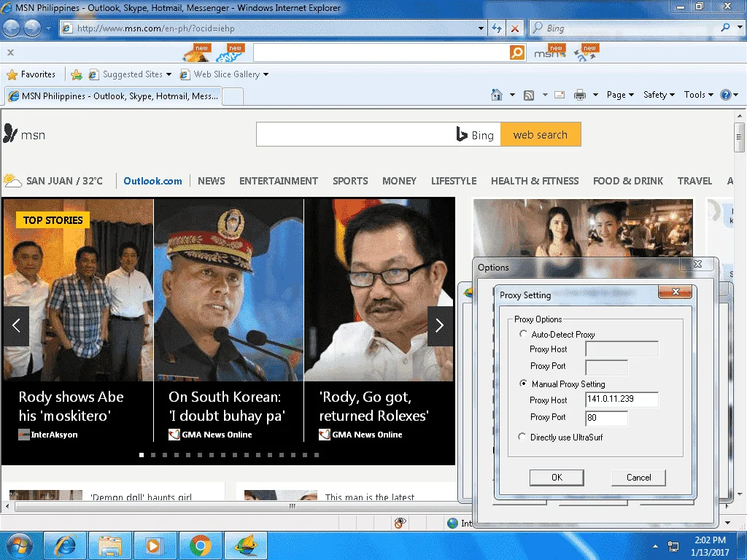The image size is (747, 560).
Task: Go to FOOD & DRINK section
Action: click(x=628, y=181)
